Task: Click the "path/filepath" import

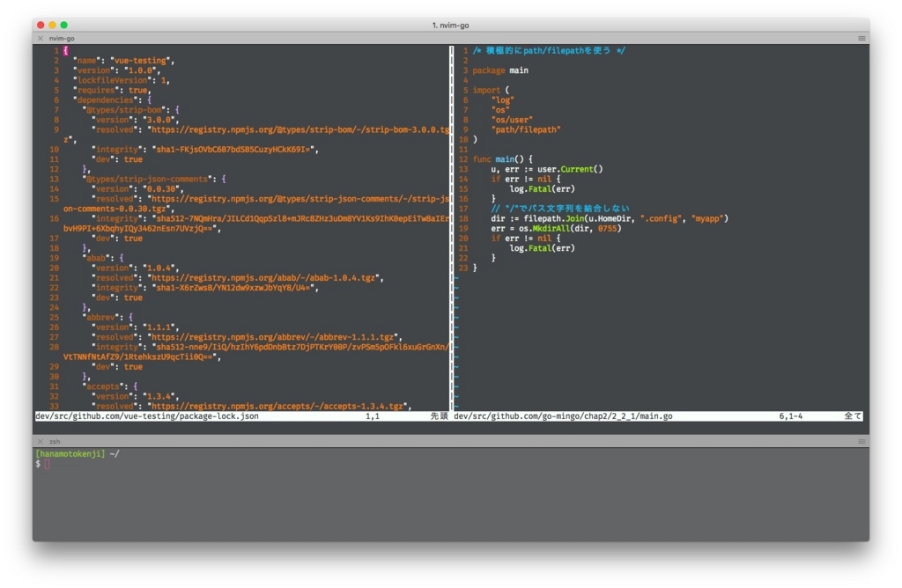Action: pyautogui.click(x=526, y=129)
